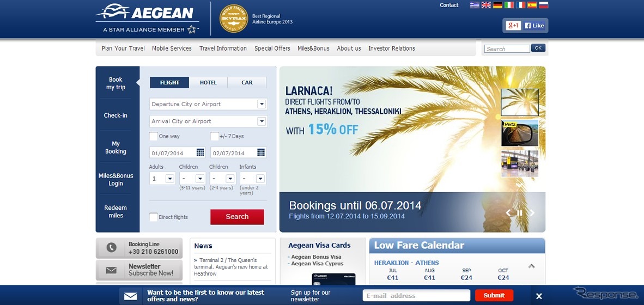This screenshot has width=644, height=305.
Task: Select the HOTEL tab
Action: [x=208, y=82]
